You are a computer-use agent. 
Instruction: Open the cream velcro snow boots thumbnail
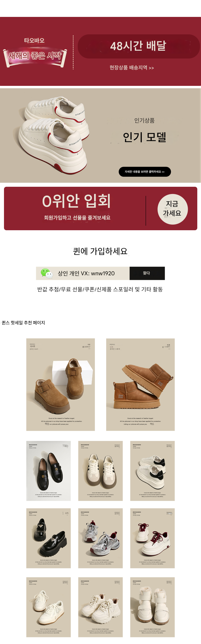pos(152,607)
